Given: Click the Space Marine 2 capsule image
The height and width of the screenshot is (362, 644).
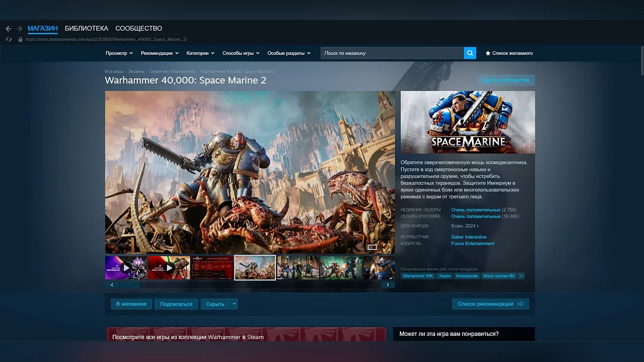Looking at the screenshot, I should (x=468, y=122).
